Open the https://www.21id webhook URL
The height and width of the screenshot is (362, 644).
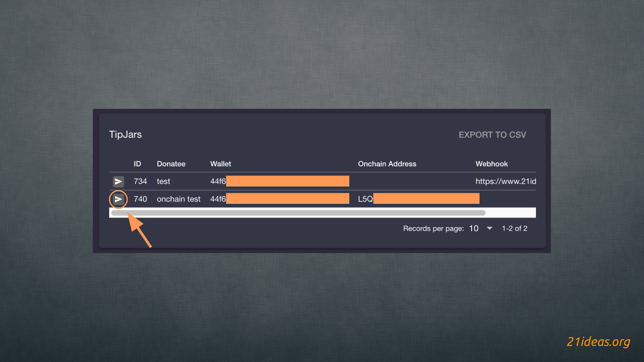point(506,181)
